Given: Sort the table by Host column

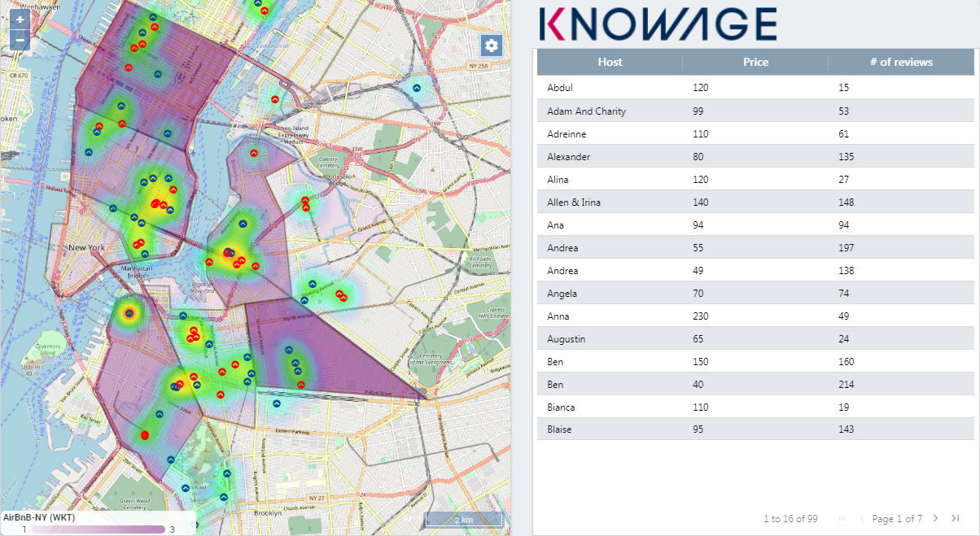Looking at the screenshot, I should click(x=610, y=62).
